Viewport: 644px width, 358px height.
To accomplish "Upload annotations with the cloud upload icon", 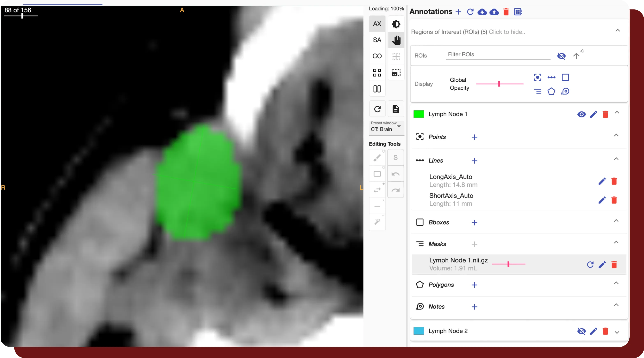I will coord(494,12).
